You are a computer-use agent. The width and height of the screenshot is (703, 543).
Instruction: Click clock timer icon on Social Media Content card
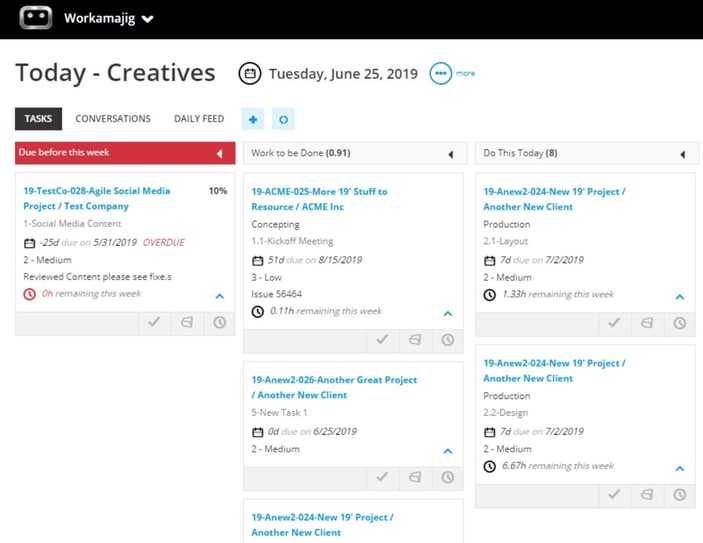click(x=220, y=322)
